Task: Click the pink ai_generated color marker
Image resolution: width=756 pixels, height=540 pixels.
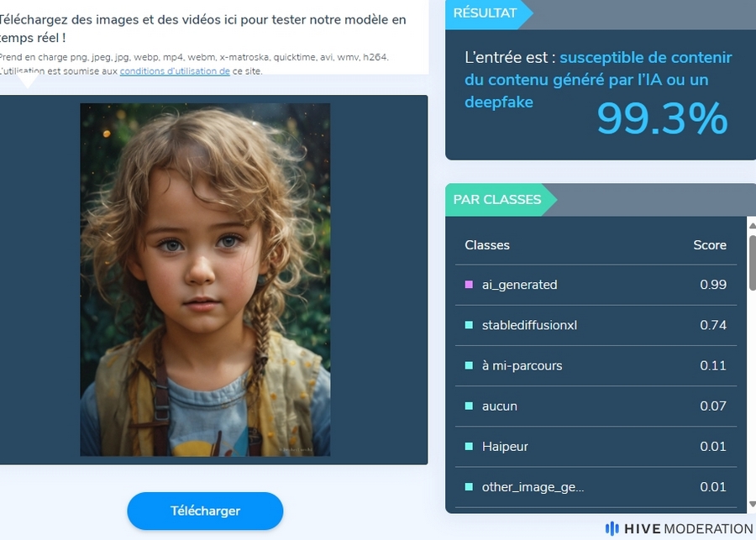Action: [x=469, y=285]
